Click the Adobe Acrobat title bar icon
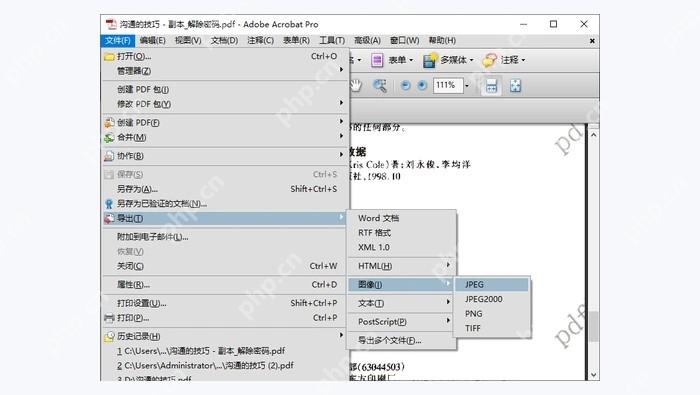The height and width of the screenshot is (395, 700). click(111, 24)
